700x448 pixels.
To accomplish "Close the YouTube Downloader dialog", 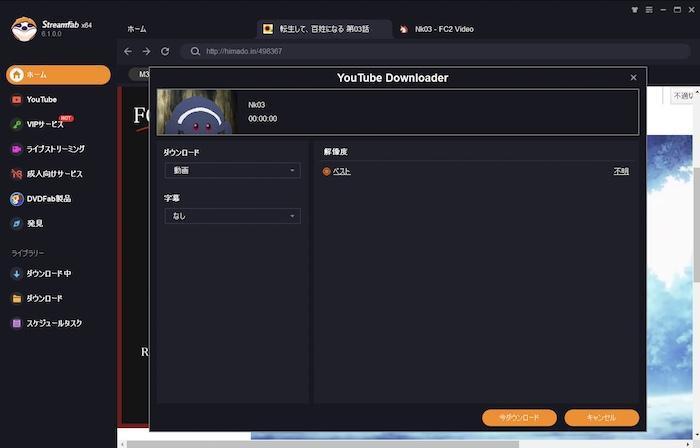I will tap(633, 78).
